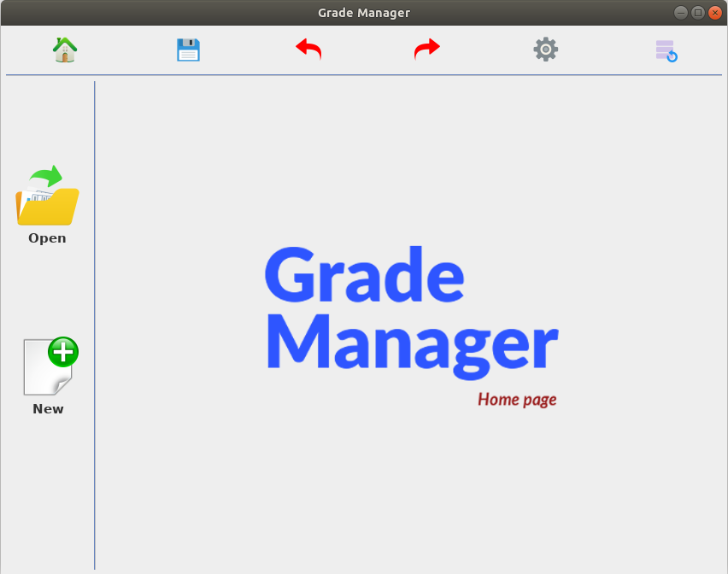Image resolution: width=728 pixels, height=574 pixels.
Task: Click the red Redo arrow
Action: [426, 49]
